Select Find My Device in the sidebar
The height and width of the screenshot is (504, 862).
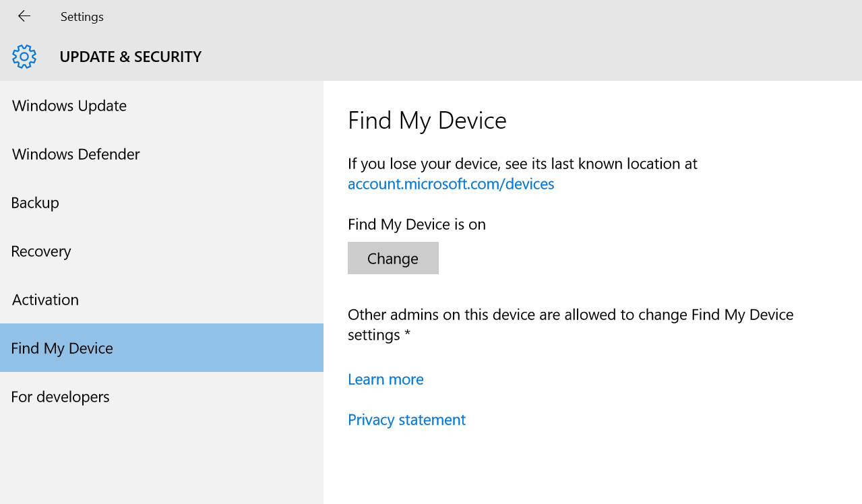162,348
